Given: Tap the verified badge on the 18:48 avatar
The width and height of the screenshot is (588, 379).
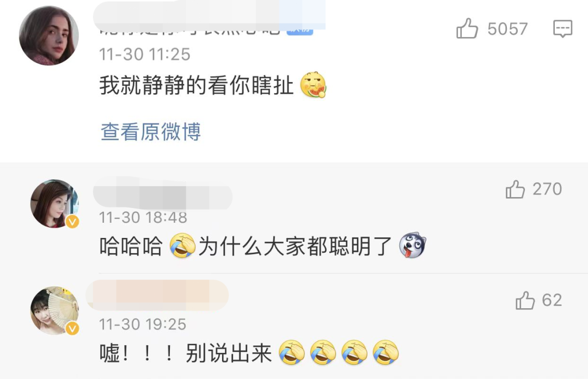Looking at the screenshot, I should click(72, 222).
